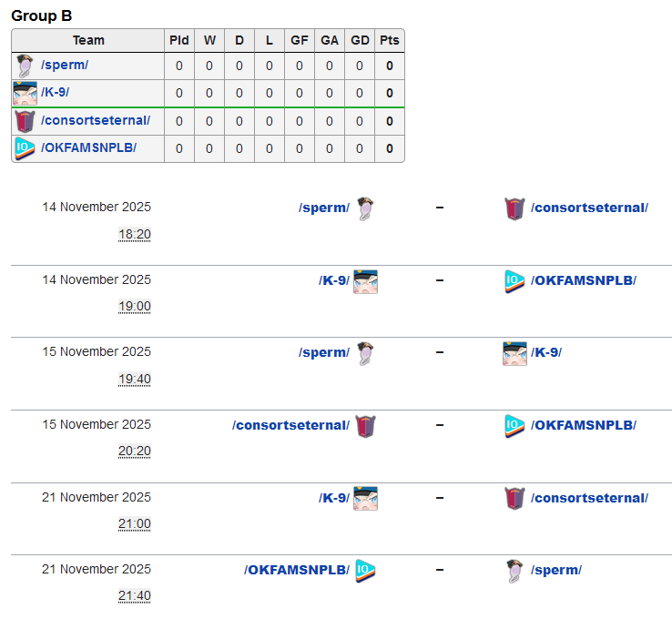Open /sperm/ team link in standings table
Screen dimensions: 672x629
[65, 66]
